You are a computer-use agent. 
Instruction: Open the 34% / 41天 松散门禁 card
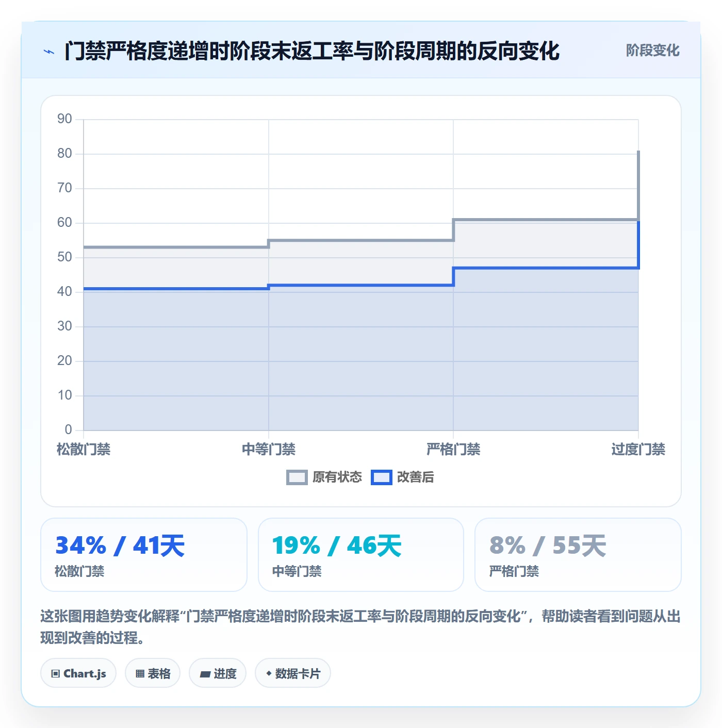point(144,555)
